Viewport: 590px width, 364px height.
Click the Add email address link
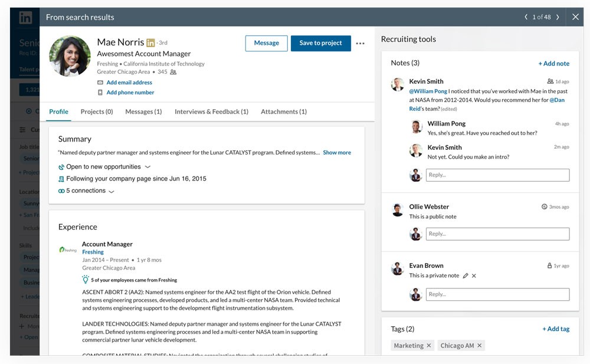129,83
